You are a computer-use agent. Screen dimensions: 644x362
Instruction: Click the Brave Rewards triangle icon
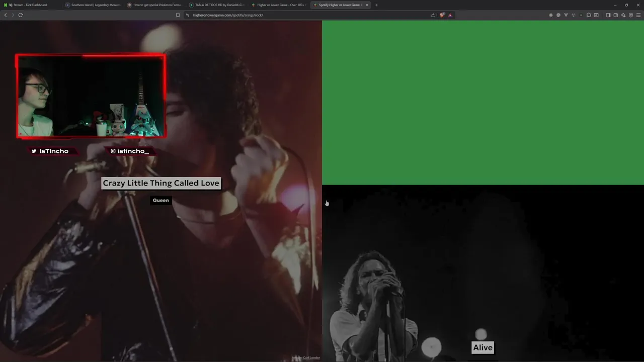pyautogui.click(x=450, y=15)
